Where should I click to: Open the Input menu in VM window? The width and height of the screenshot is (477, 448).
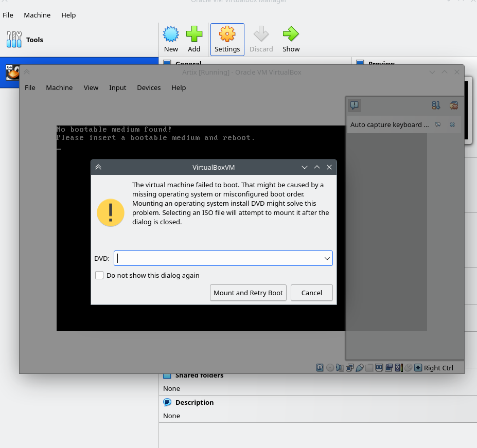[x=117, y=87]
